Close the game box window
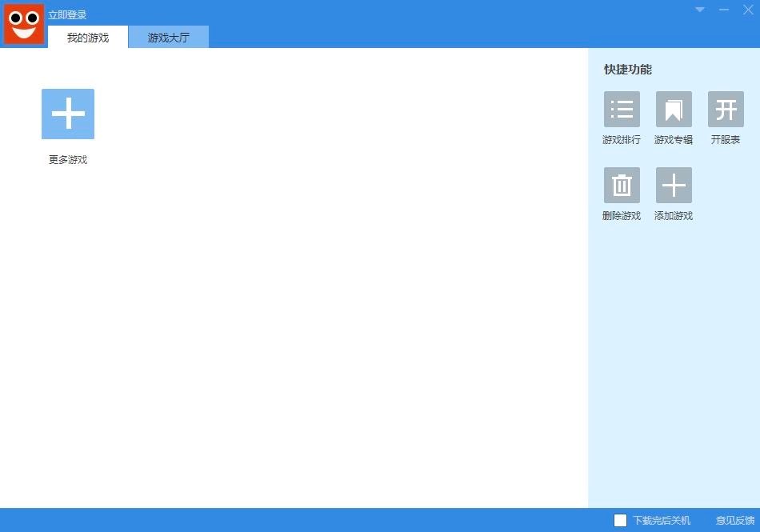Image resolution: width=760 pixels, height=532 pixels. [x=748, y=10]
